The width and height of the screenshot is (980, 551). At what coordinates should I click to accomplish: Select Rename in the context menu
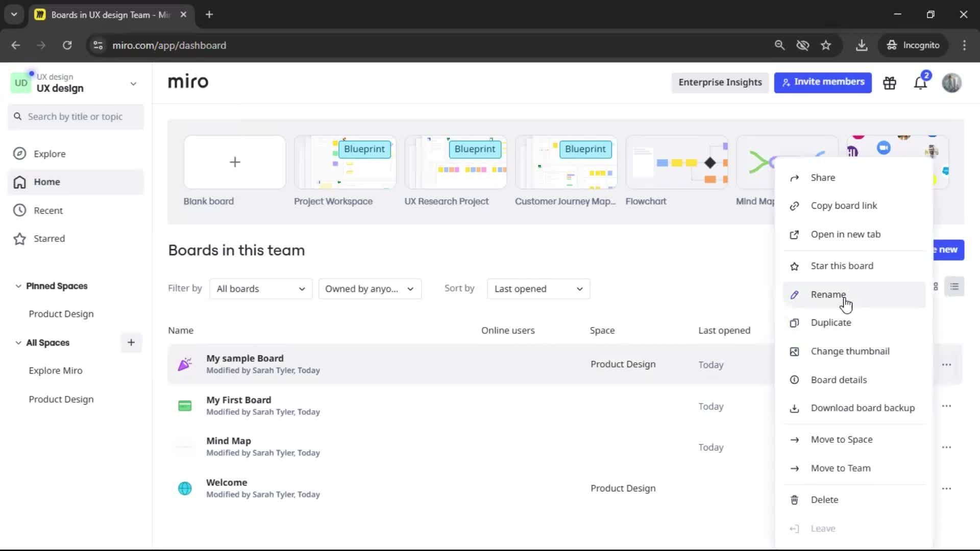point(854,294)
